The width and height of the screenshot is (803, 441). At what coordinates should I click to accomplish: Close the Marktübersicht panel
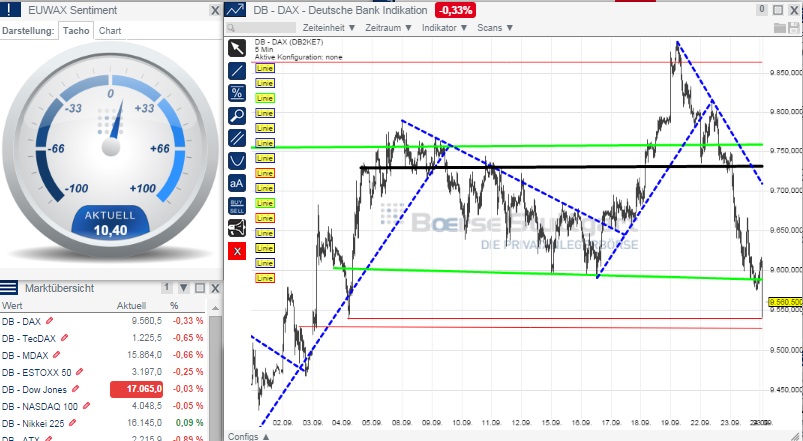pyautogui.click(x=215, y=288)
